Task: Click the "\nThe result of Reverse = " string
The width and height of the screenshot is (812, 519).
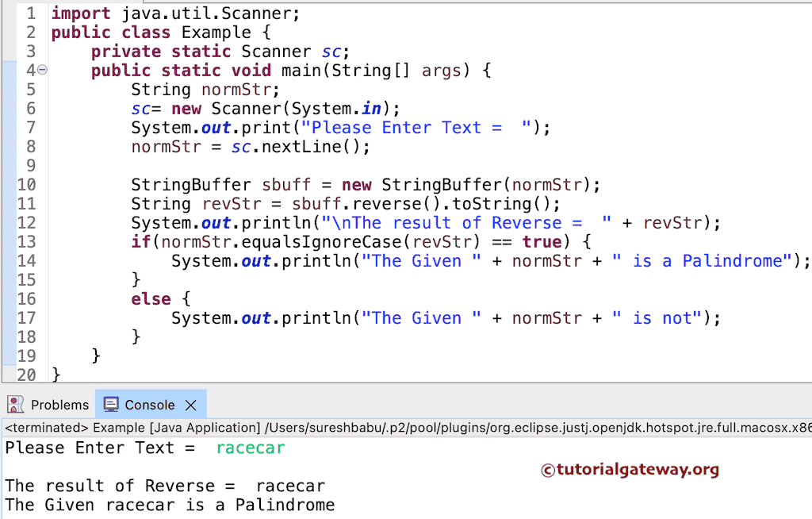Action: click(x=466, y=223)
